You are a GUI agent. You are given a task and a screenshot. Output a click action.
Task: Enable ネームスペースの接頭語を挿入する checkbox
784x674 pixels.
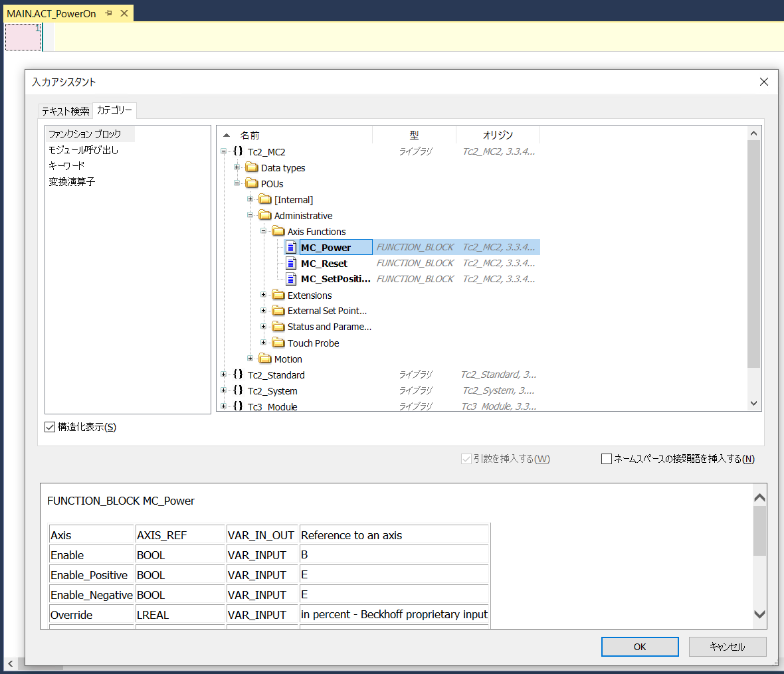607,459
